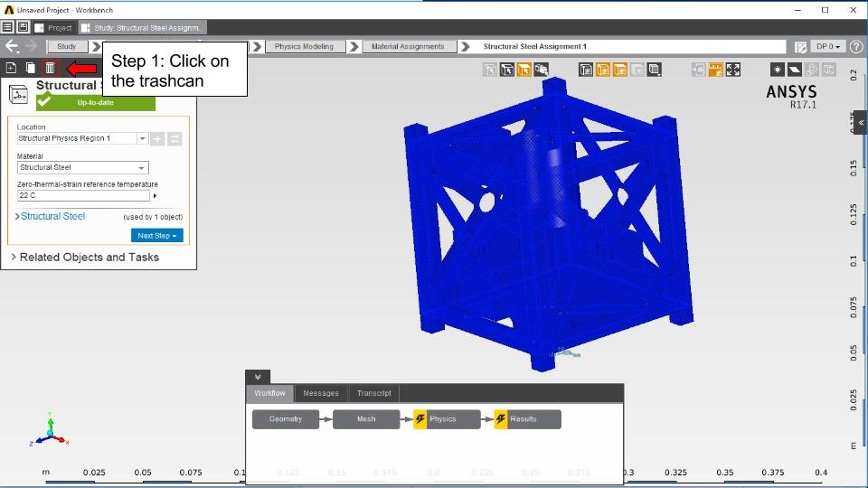Open the DP 0 design point dropdown
The height and width of the screenshot is (488, 868).
pos(828,46)
